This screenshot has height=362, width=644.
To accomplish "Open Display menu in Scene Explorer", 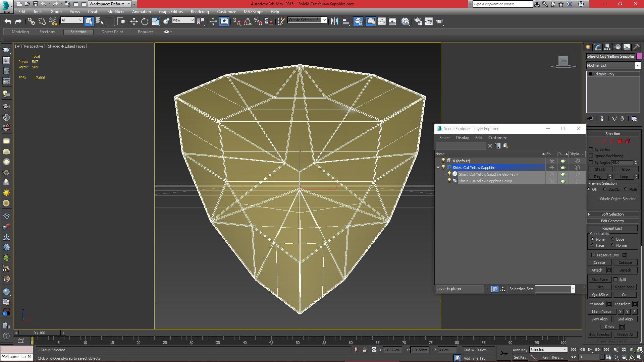I will click(x=462, y=138).
